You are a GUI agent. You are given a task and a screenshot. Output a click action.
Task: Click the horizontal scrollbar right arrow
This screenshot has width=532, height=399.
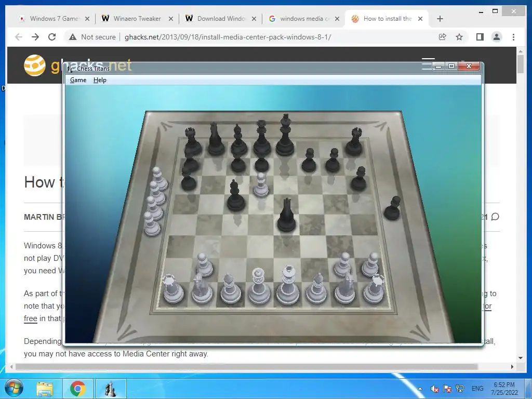point(512,367)
